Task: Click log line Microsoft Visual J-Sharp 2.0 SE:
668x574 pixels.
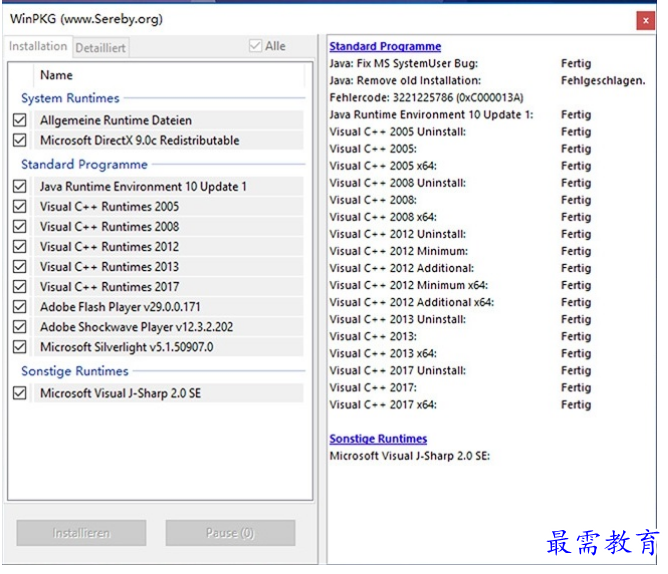Action: pos(410,456)
